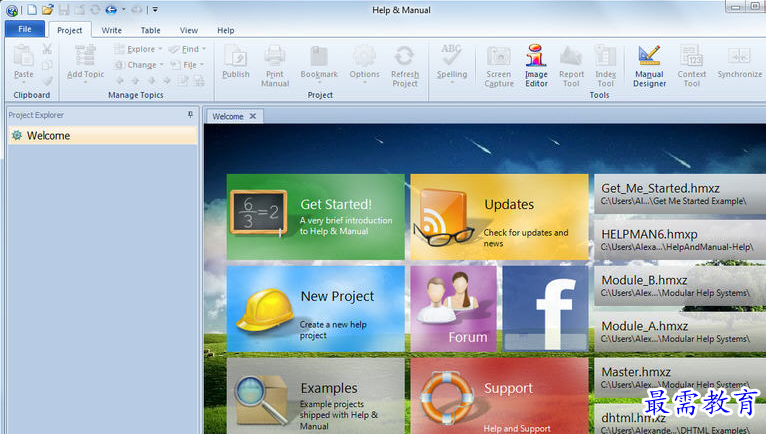766x434 pixels.
Task: Click the move topic down arrow
Action: point(151,81)
